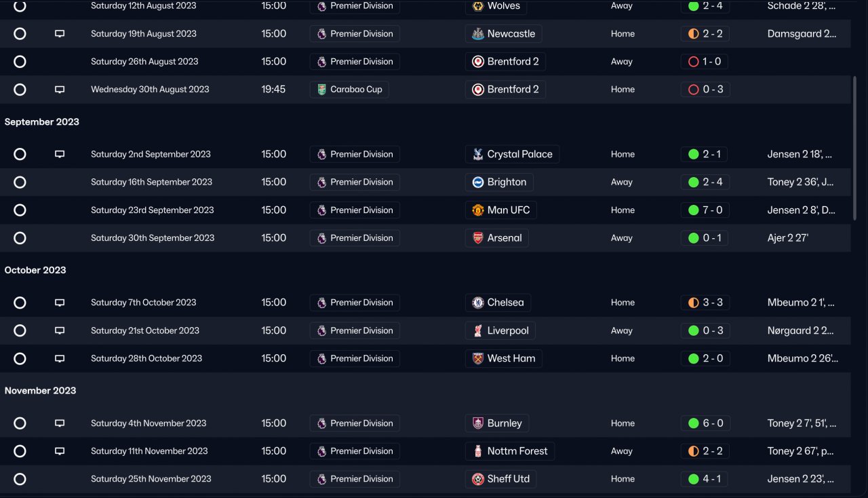Image resolution: width=868 pixels, height=498 pixels.
Task: Click the TV icon on the Newcastle fixture row
Action: 60,34
